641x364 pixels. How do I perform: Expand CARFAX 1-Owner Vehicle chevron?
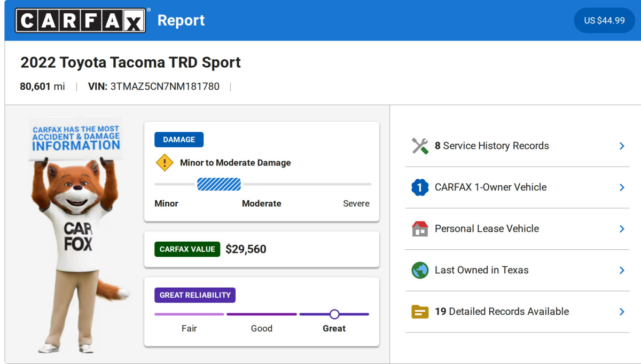pos(622,187)
